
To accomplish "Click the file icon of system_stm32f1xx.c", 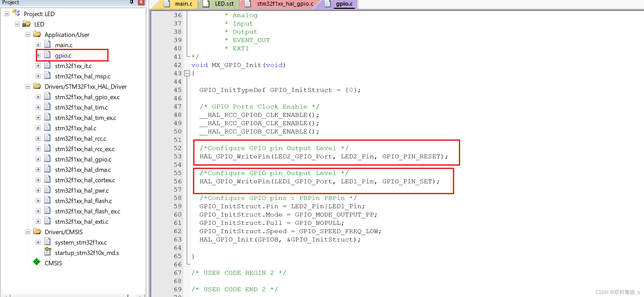I will coord(47,242).
